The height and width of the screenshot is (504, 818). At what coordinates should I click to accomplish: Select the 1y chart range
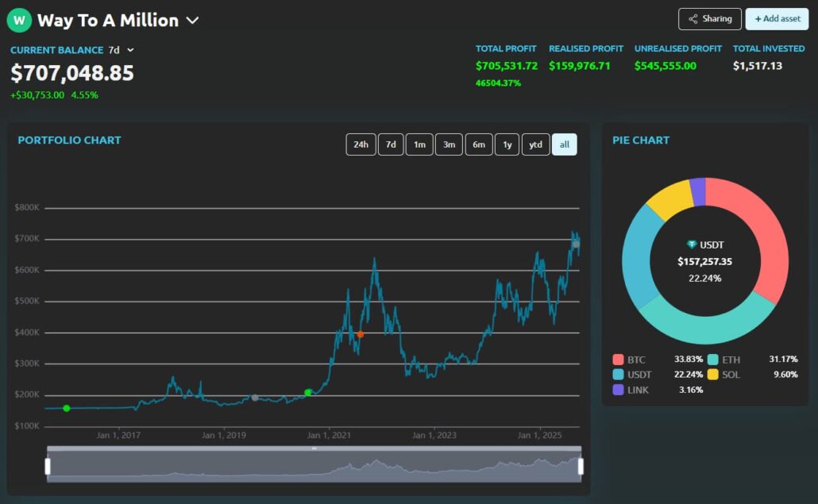coord(507,144)
